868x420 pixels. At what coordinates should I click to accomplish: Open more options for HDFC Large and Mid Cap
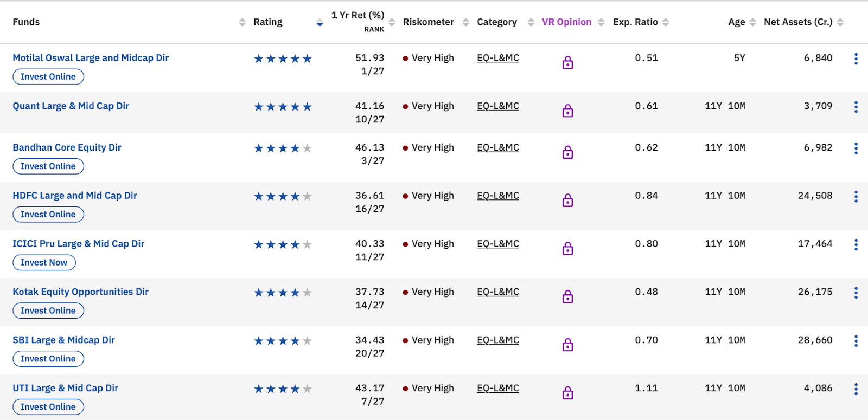tap(856, 196)
